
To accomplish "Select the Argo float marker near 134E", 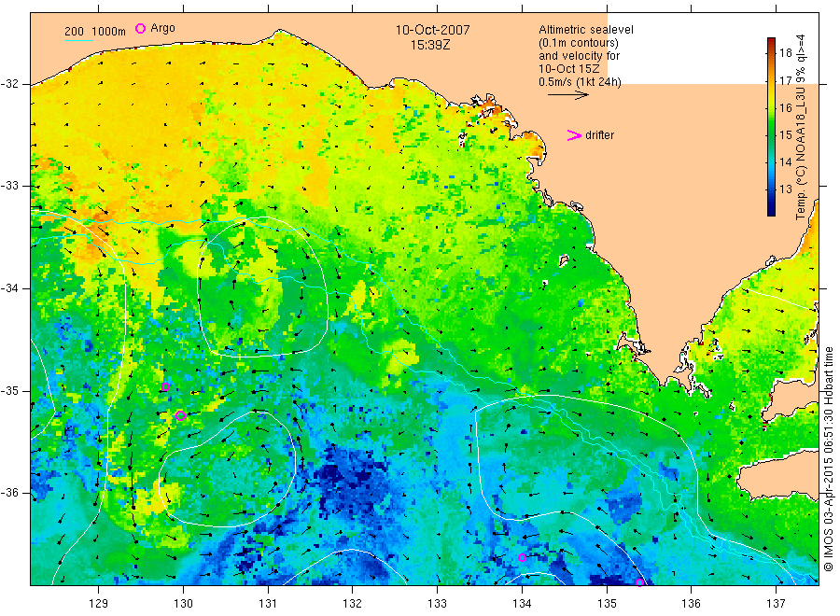I will click(x=523, y=557).
